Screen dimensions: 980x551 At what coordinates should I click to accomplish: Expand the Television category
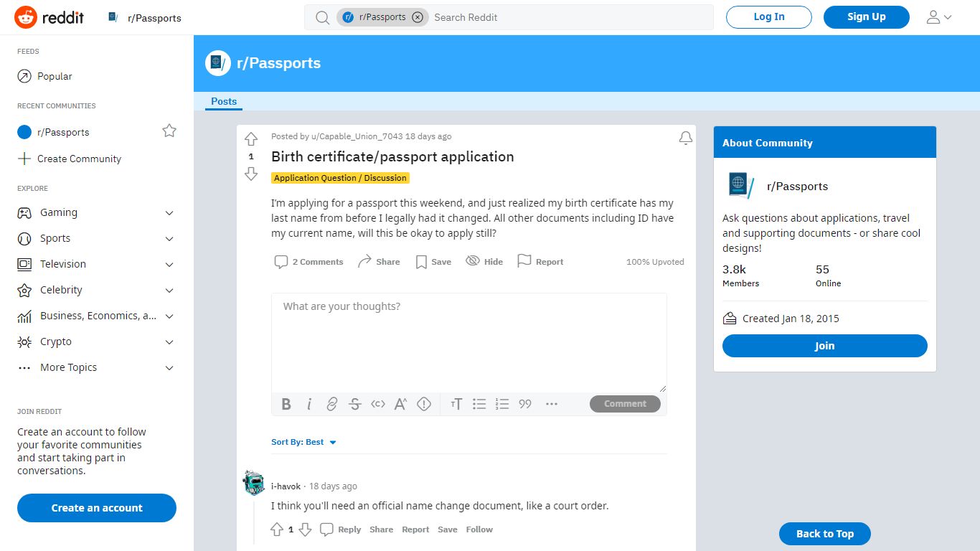click(97, 264)
